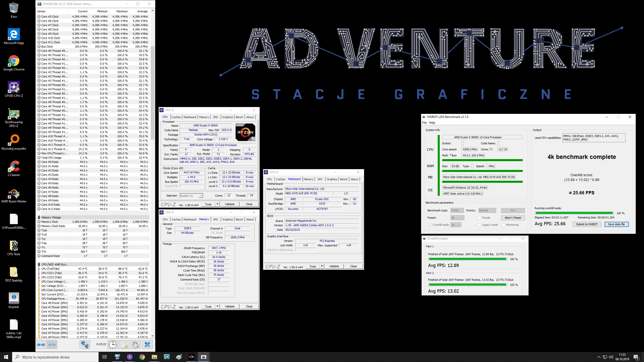Click the Paint palette taskbar icon
Viewport: 644px width, 362px height.
(x=179, y=357)
